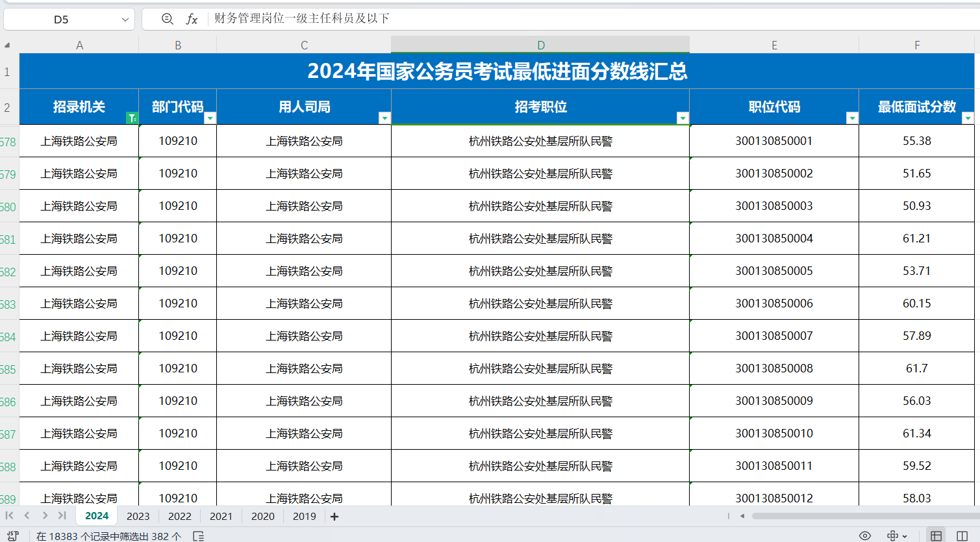Click the 职位代码 header cell

tap(774, 107)
